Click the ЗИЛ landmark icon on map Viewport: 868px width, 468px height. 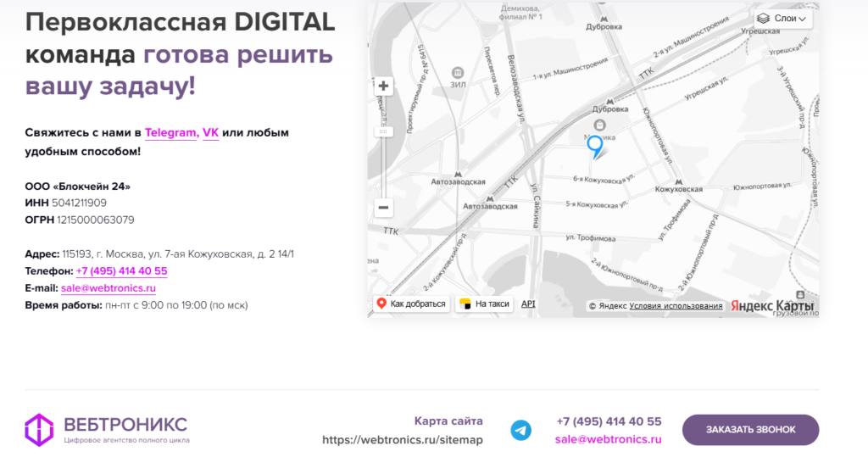459,73
